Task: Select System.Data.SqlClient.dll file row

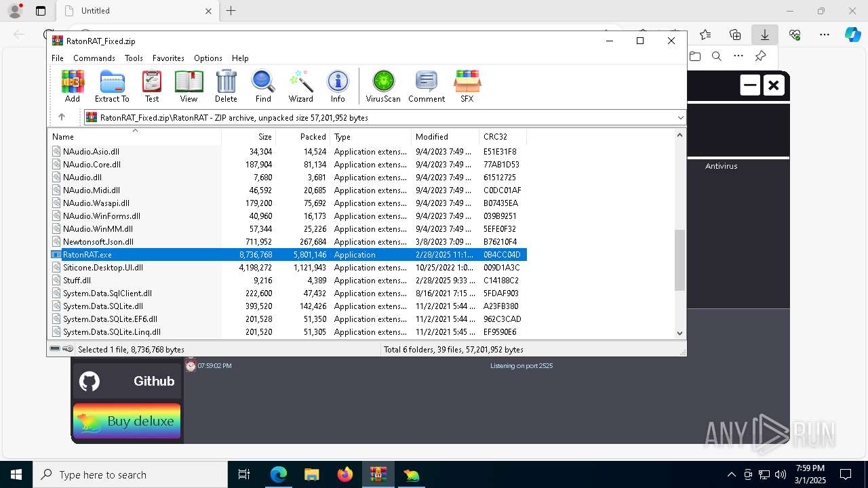Action: pyautogui.click(x=288, y=293)
